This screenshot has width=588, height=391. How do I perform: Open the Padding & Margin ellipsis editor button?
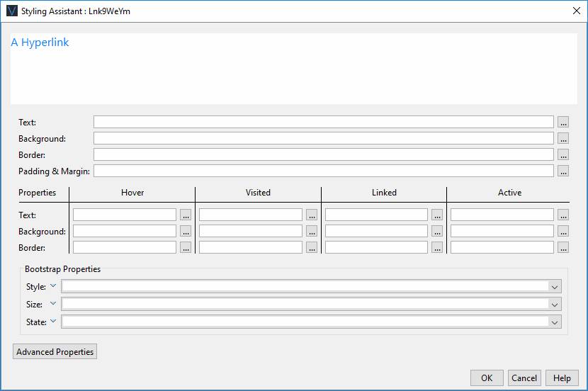tap(563, 171)
